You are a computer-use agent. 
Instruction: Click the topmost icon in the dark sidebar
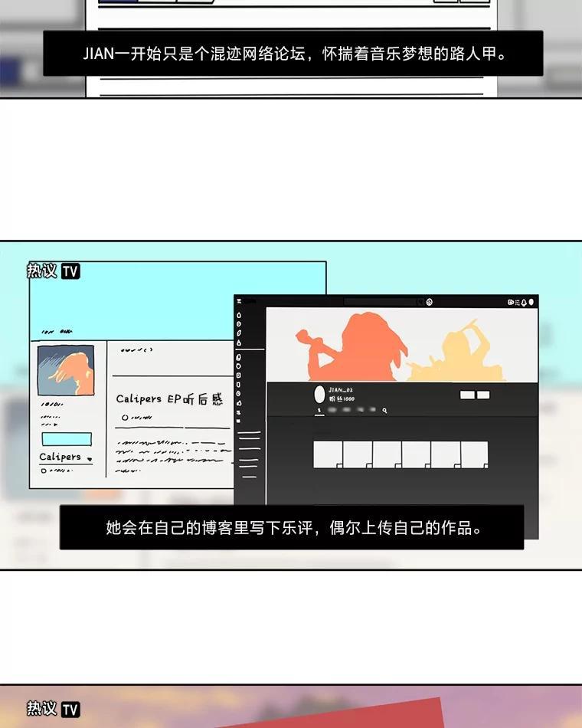[x=239, y=315]
